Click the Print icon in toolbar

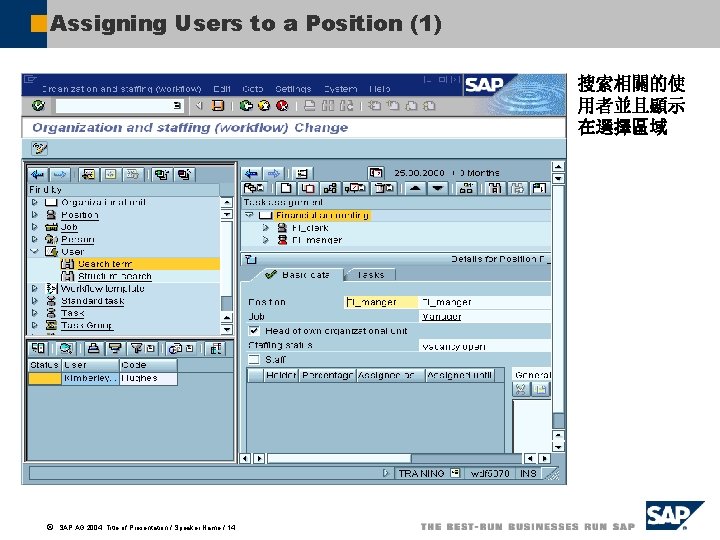point(309,106)
